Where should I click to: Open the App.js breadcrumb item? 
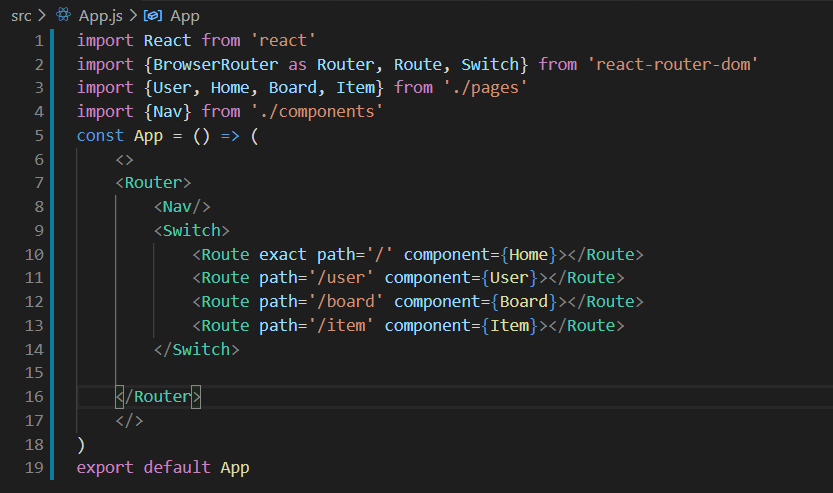coord(100,16)
